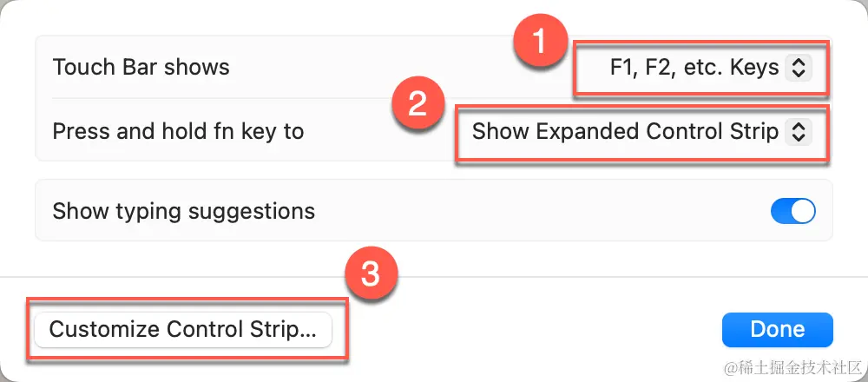Click the chevron arrows beside Show Expanded Control Strip

point(798,131)
